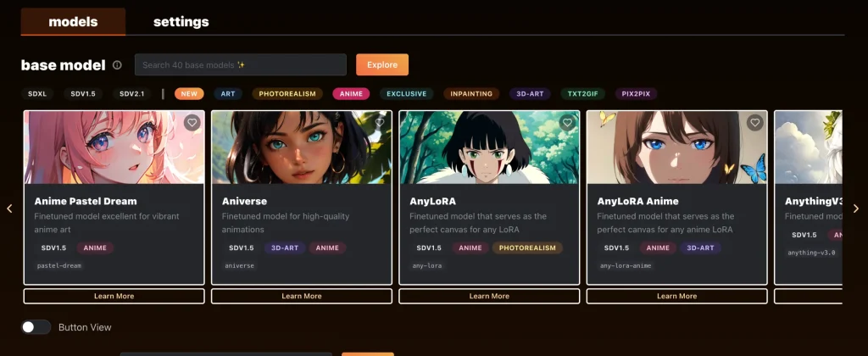Viewport: 868px width, 356px height.
Task: Toggle the Button View switch
Action: (36, 327)
